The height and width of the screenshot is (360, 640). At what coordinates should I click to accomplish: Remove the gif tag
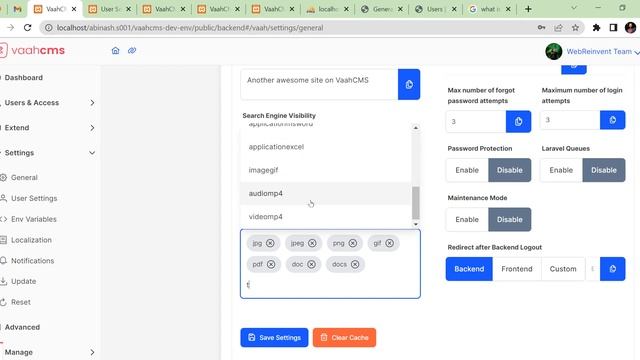pyautogui.click(x=390, y=243)
